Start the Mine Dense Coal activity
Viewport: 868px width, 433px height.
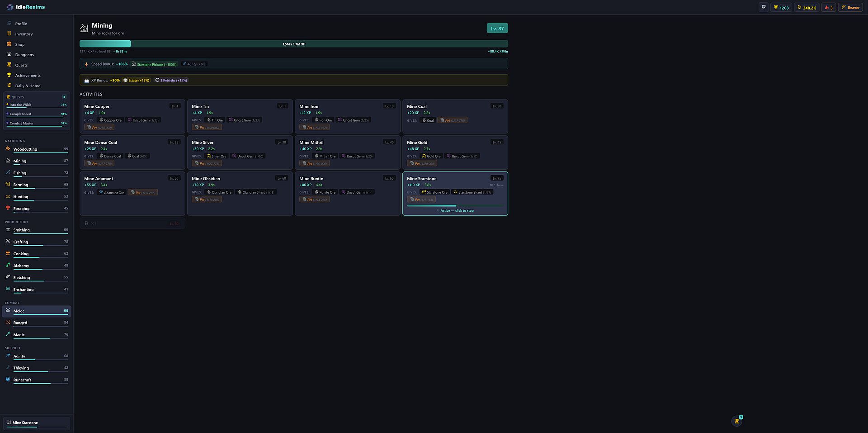pos(132,152)
